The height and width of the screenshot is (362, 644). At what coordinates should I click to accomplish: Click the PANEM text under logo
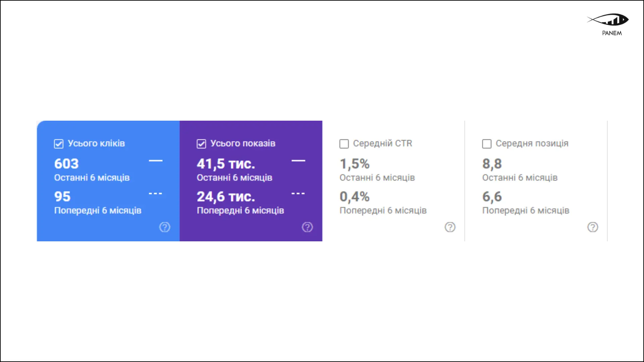[x=612, y=33]
